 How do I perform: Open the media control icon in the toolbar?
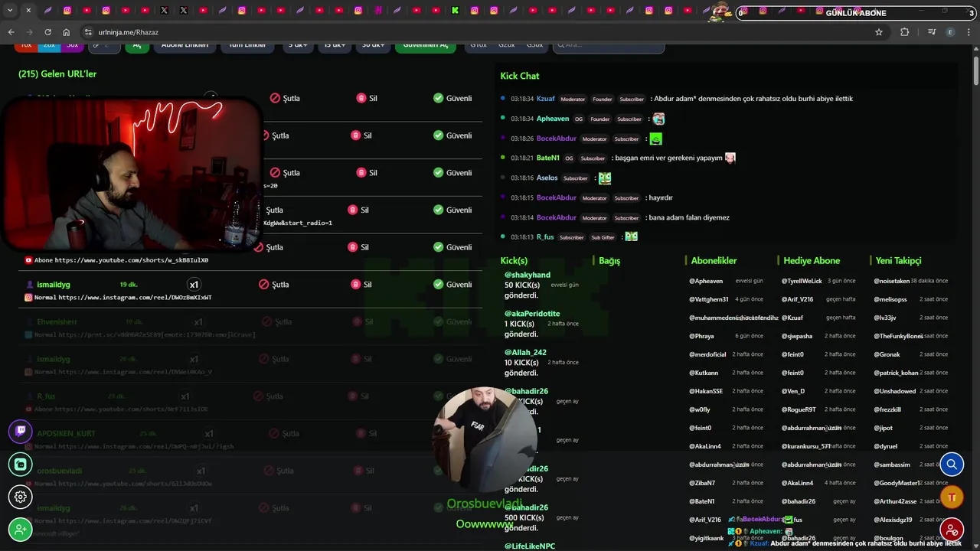932,32
